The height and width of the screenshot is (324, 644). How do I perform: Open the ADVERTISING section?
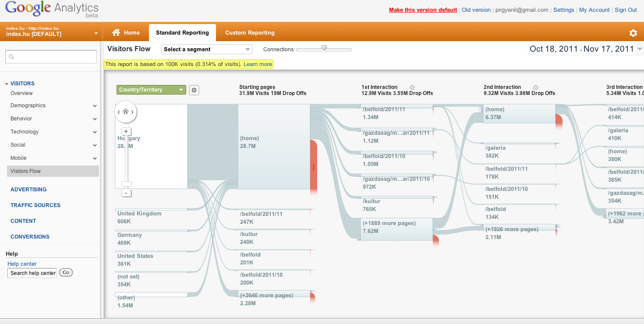click(28, 190)
